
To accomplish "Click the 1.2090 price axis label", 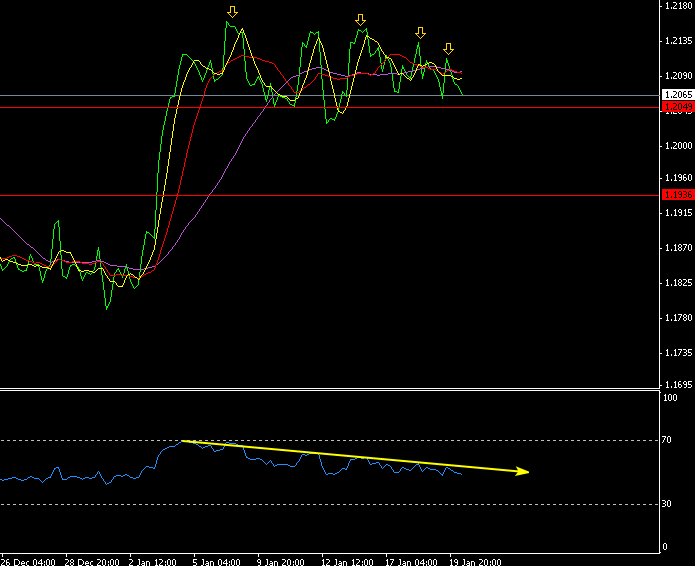I will (x=679, y=76).
